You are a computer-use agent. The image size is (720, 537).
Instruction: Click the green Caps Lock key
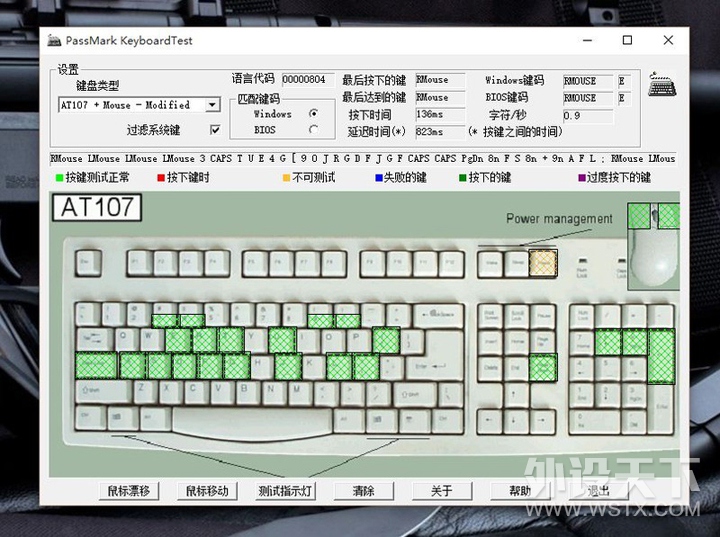click(x=96, y=365)
